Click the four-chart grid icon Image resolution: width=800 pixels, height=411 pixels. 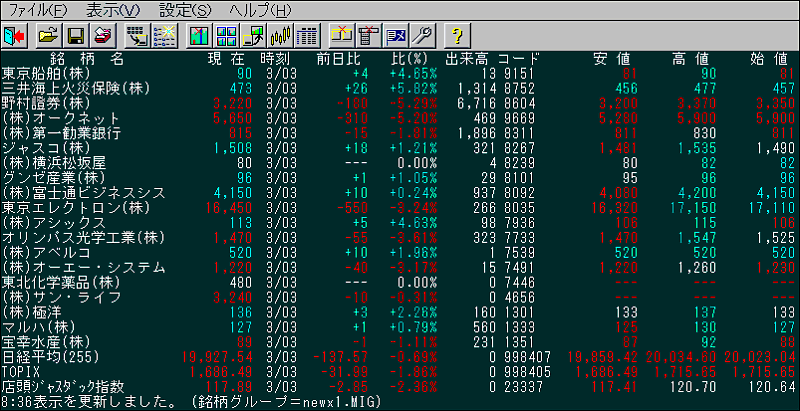(226, 36)
